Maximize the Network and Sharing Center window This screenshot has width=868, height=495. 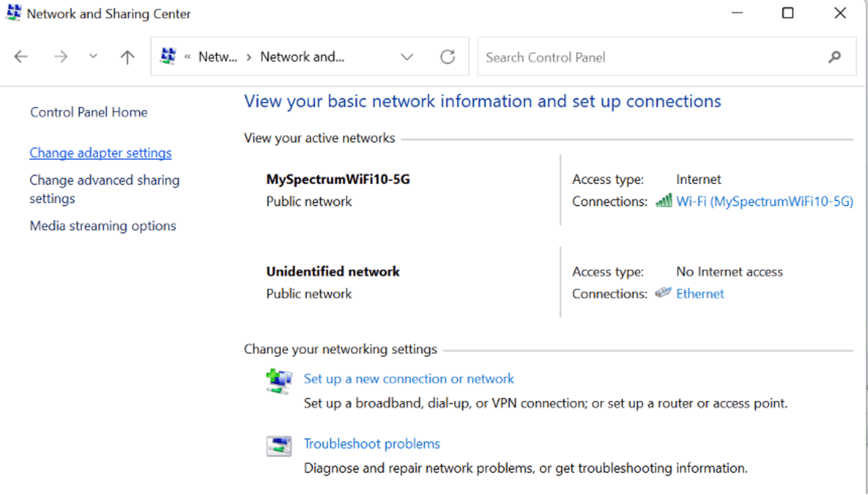click(787, 13)
